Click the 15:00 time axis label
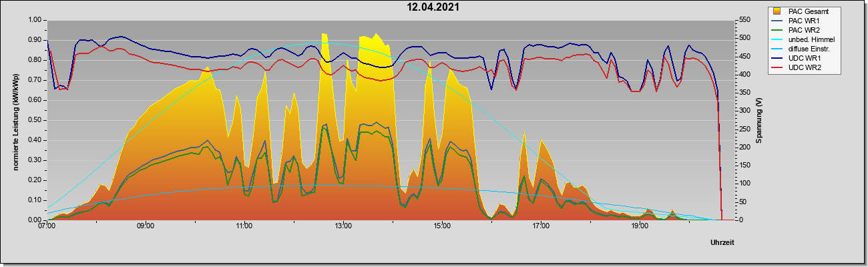The image size is (868, 267). coord(442,226)
